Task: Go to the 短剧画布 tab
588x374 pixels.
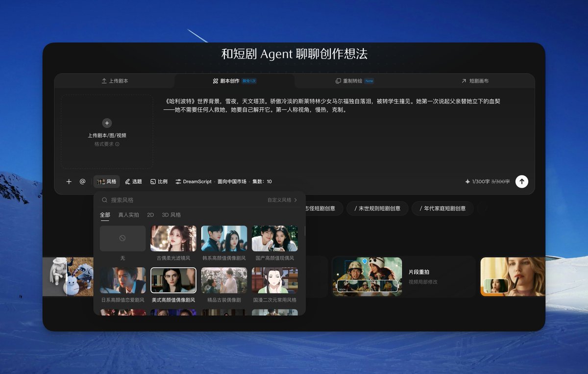Action: point(474,81)
